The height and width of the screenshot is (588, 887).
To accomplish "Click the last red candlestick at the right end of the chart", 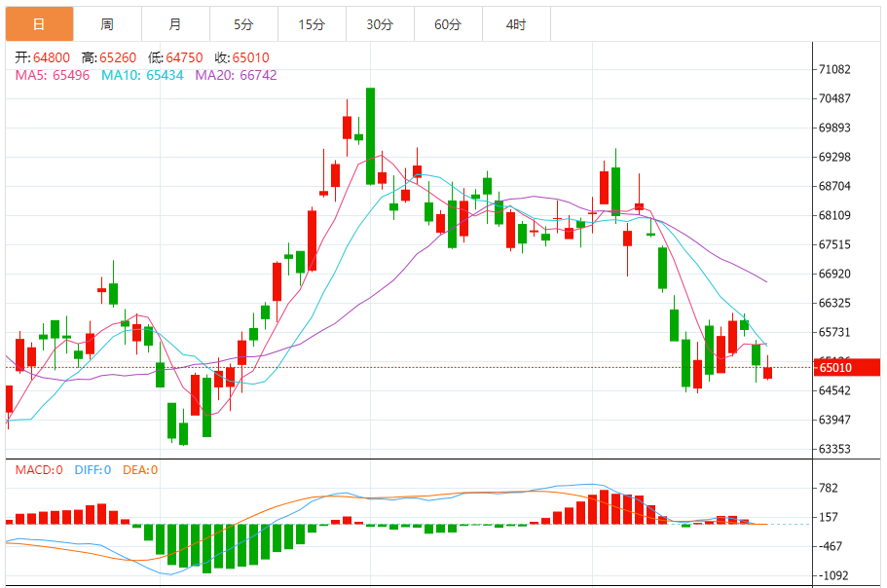I will (x=767, y=372).
